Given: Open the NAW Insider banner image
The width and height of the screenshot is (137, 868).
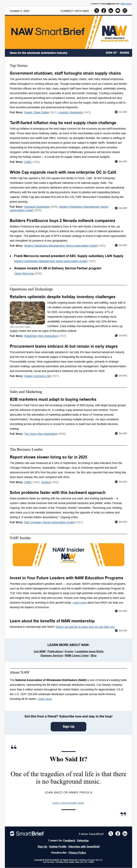Looking at the screenshot, I should pos(68,555).
